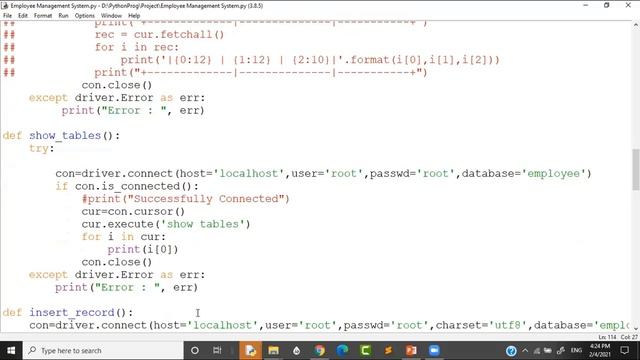This screenshot has height=360, width=640.
Task: Click the scrollbar down arrow
Action: coord(636,328)
